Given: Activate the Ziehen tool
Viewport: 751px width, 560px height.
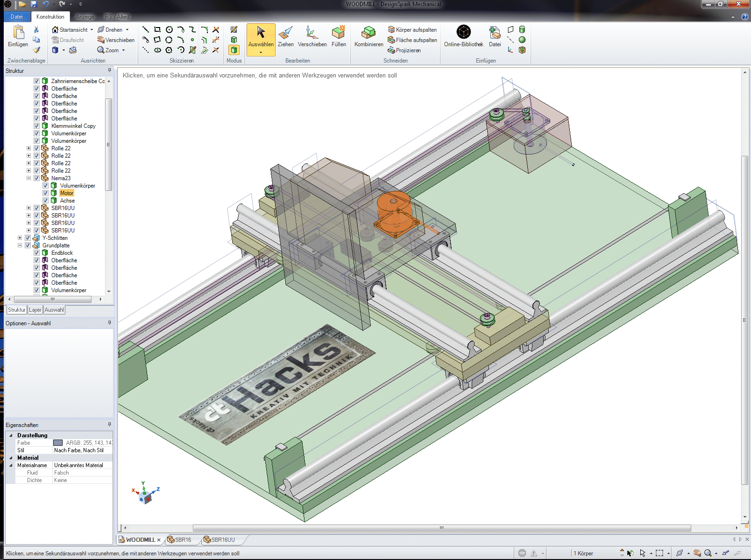Looking at the screenshot, I should coord(286,35).
